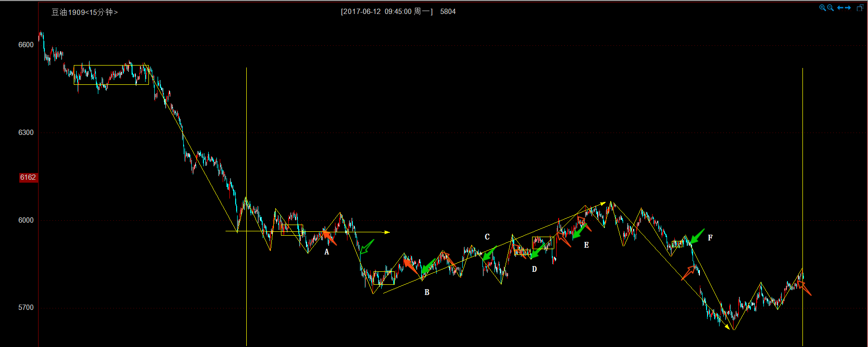Select the annotation label A
The width and height of the screenshot is (868, 347).
coord(327,252)
